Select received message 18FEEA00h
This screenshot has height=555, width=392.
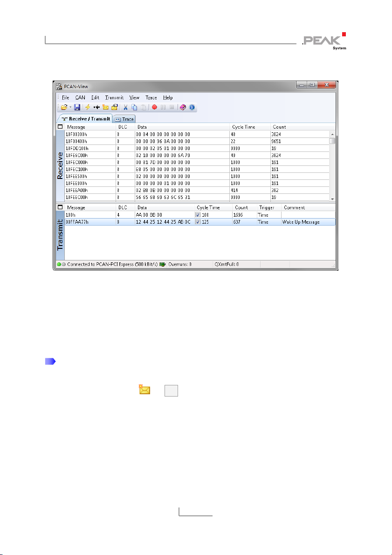197,191
